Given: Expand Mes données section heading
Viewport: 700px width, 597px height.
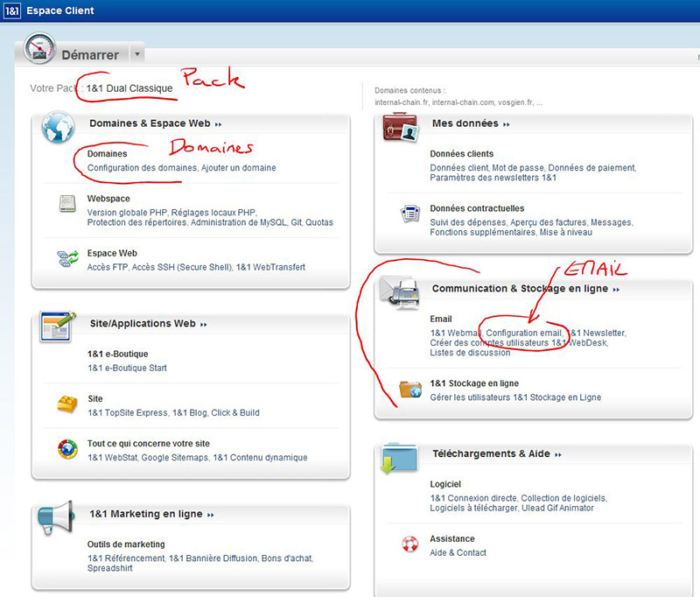Looking at the screenshot, I should click(471, 123).
